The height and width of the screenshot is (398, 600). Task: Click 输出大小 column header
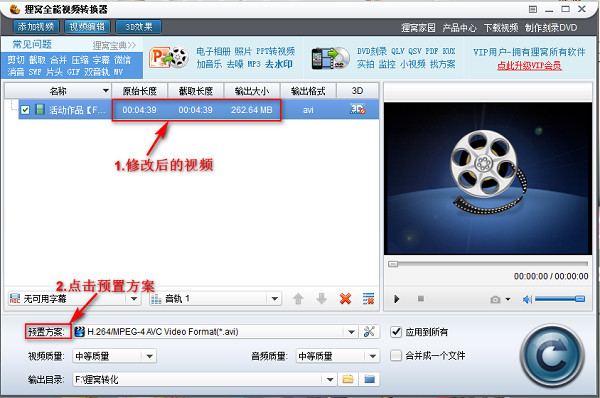tap(252, 91)
